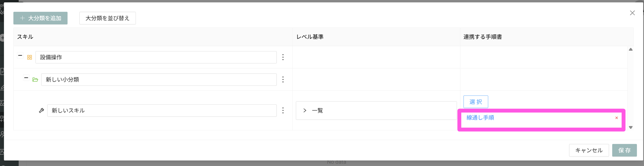Click the 大分類を並び替え button
Viewport: 644px width, 166px height.
point(107,18)
